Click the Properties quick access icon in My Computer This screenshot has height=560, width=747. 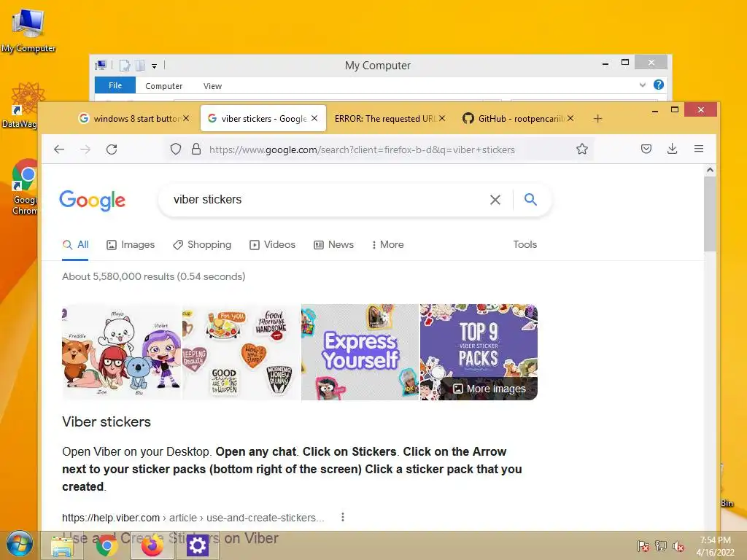pyautogui.click(x=124, y=65)
